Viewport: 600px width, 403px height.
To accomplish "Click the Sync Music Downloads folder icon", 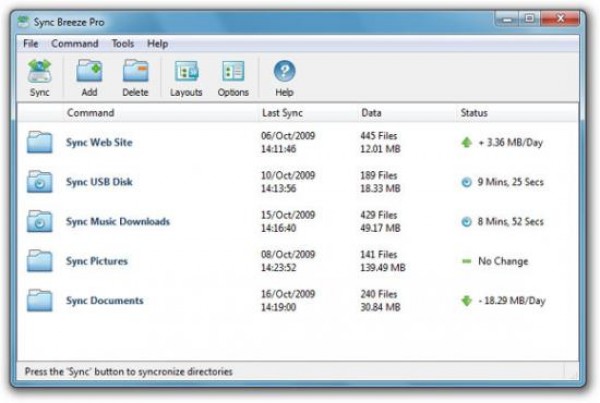I will [x=40, y=221].
